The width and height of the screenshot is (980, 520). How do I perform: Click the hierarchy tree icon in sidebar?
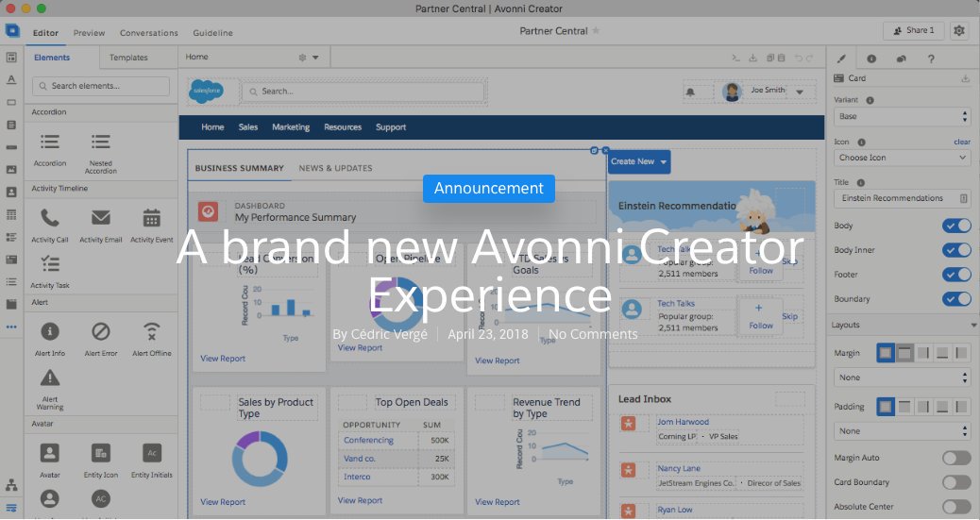click(11, 485)
